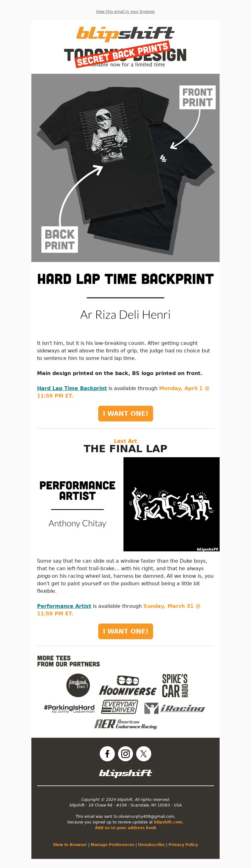The image size is (251, 868).
Task: Click the Hard Lap Time Backprint link
Action: click(x=72, y=388)
